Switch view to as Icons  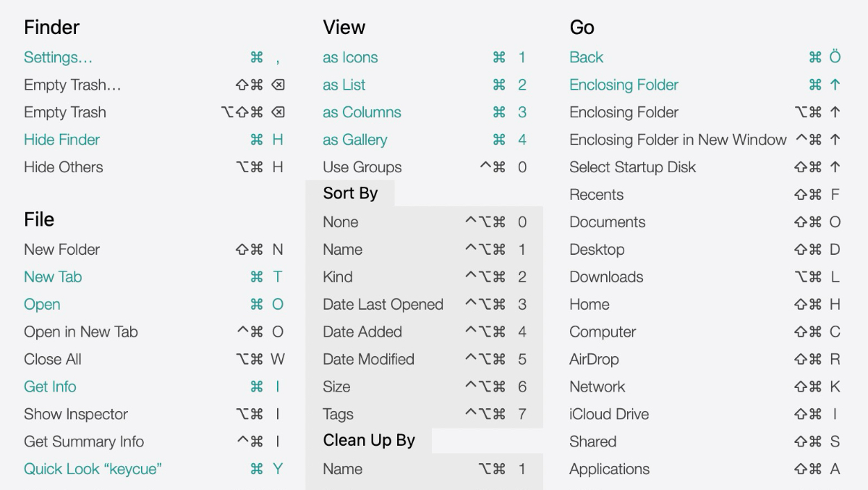click(350, 57)
